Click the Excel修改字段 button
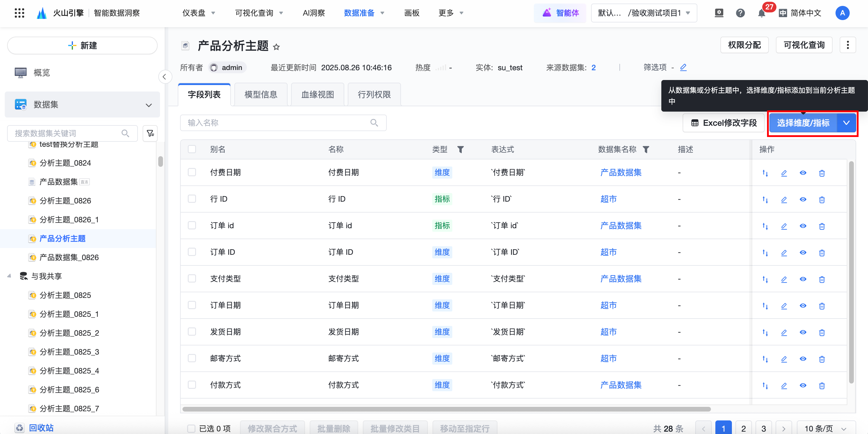This screenshot has height=434, width=868. point(724,123)
